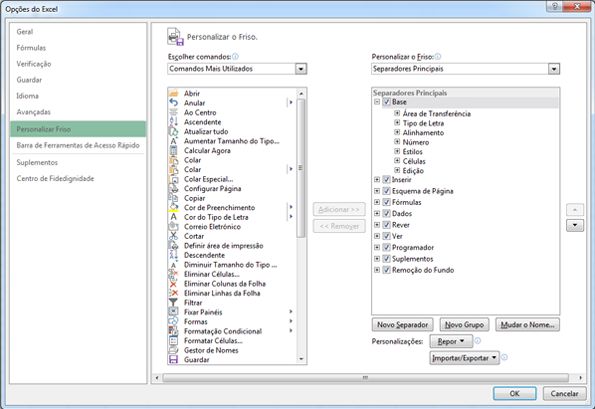The width and height of the screenshot is (595, 409).
Task: Select the Definir área de impressão icon
Action: [173, 245]
